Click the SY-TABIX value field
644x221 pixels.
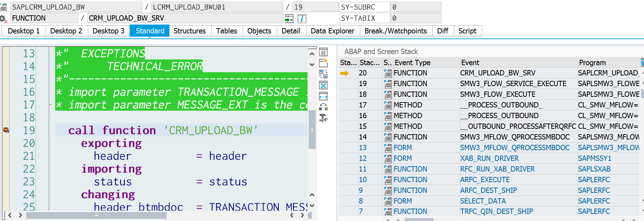coord(415,18)
